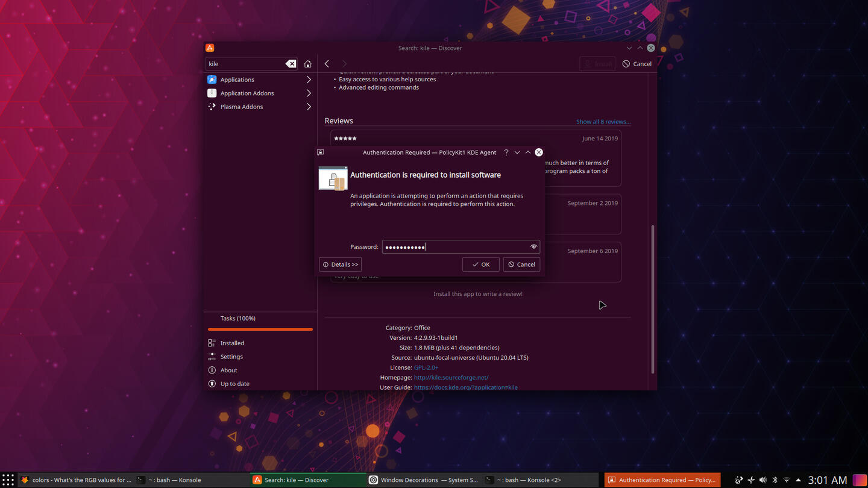Click the ubuntu-focal-universe source text
This screenshot has width=868, height=488.
[471, 357]
